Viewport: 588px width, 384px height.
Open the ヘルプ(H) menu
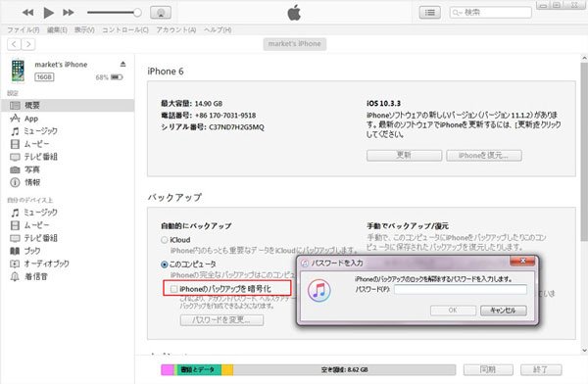coord(218,30)
